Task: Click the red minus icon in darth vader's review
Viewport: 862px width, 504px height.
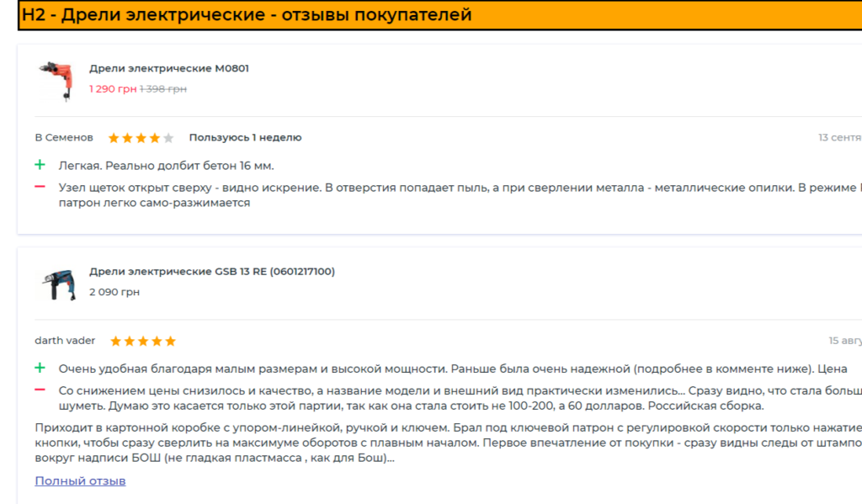Action: 40,390
